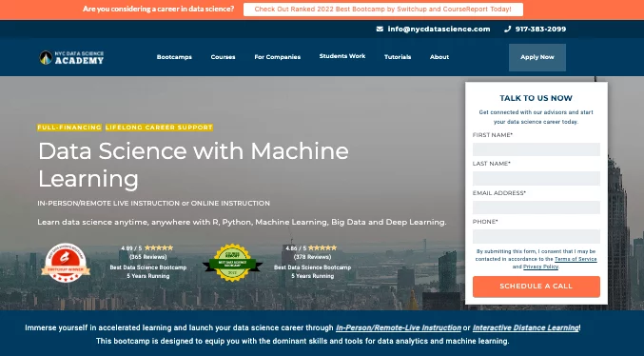Click the Ranked 2022 Best Bootcamp banner
Image resolution: width=644 pixels, height=356 pixels.
point(382,10)
